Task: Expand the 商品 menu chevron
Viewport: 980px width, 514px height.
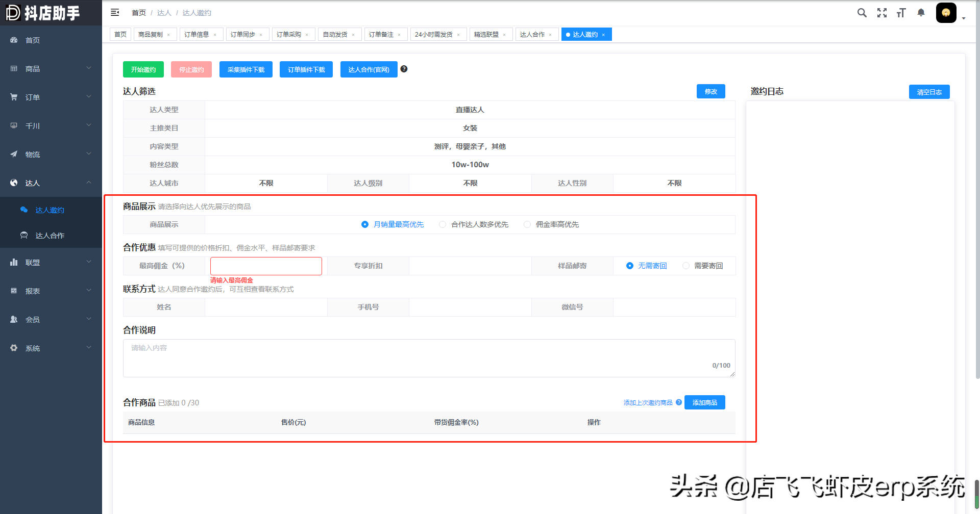Action: tap(89, 68)
